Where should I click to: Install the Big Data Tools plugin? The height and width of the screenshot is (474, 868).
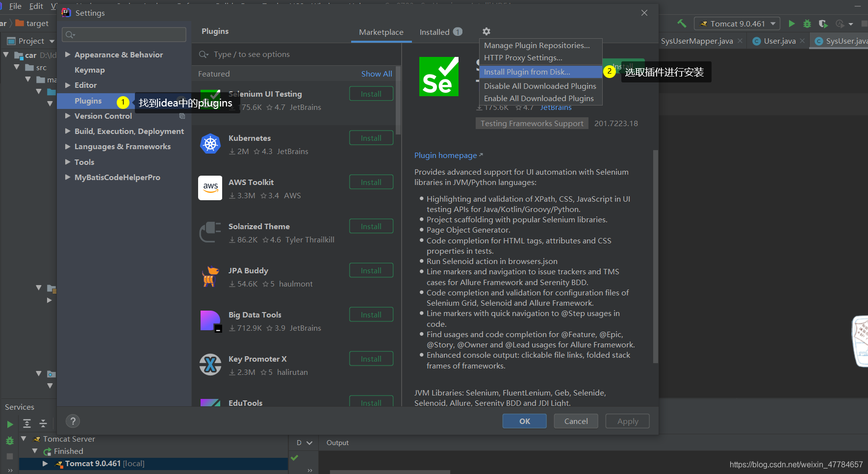coord(371,315)
